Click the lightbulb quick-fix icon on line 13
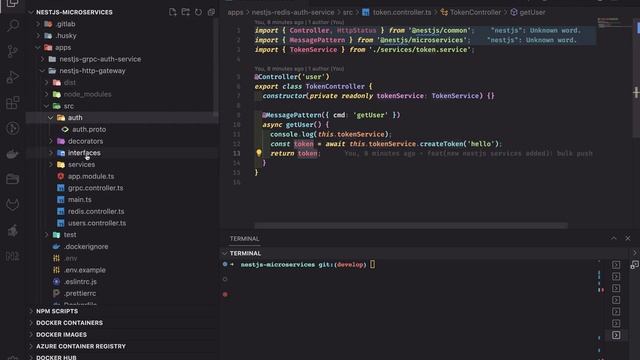Screen dimensions: 640x360 tap(259, 153)
